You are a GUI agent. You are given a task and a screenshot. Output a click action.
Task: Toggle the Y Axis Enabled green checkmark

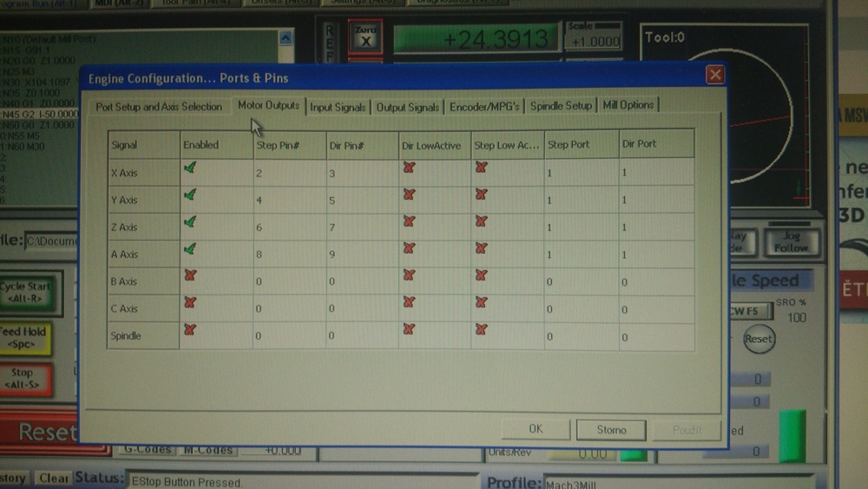(190, 195)
